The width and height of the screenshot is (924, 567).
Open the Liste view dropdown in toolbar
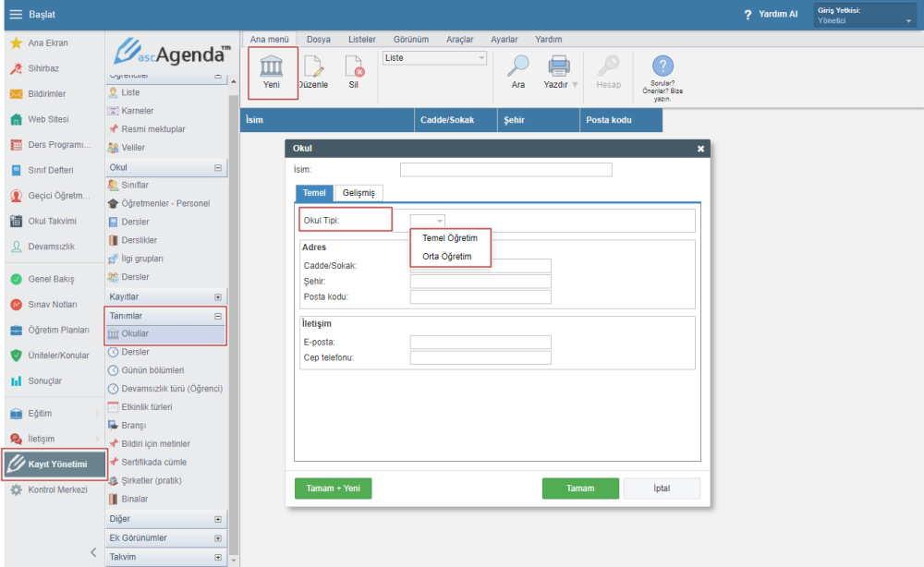[x=434, y=57]
